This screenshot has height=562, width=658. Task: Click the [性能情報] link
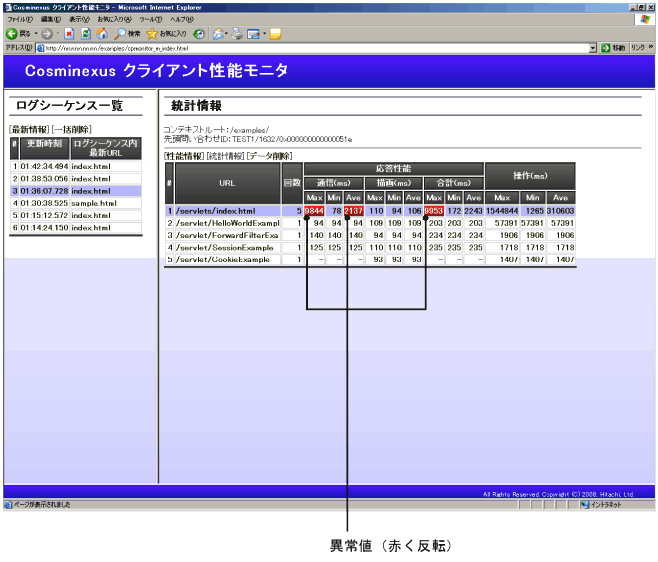184,156
